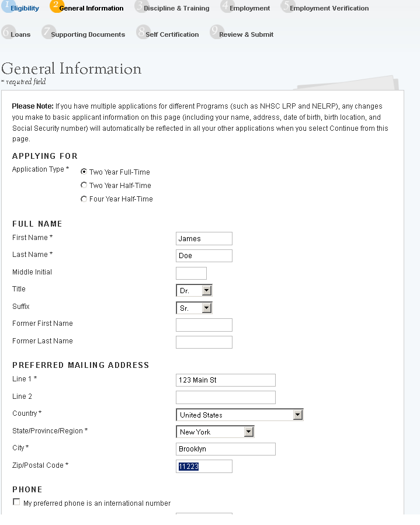Click the General Information step 2 icon
Viewport: 420px width, 525px height.
pyautogui.click(x=55, y=6)
